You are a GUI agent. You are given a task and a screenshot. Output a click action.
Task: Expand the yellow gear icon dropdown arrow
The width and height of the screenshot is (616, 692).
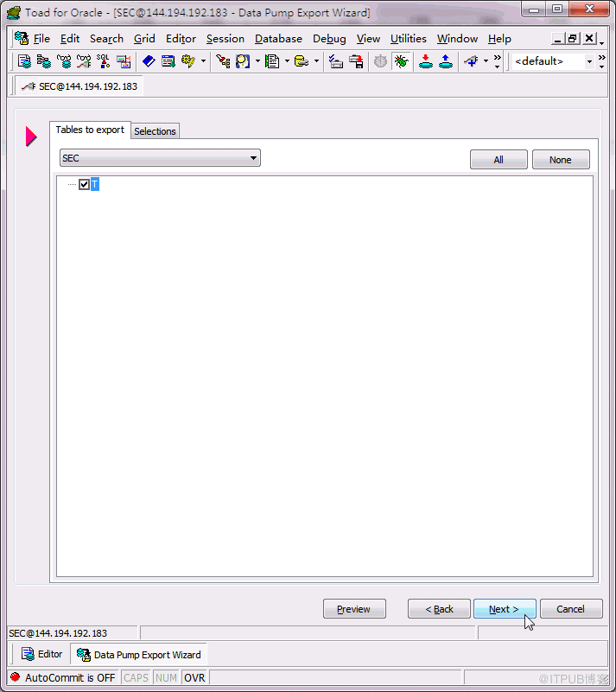coord(203,61)
